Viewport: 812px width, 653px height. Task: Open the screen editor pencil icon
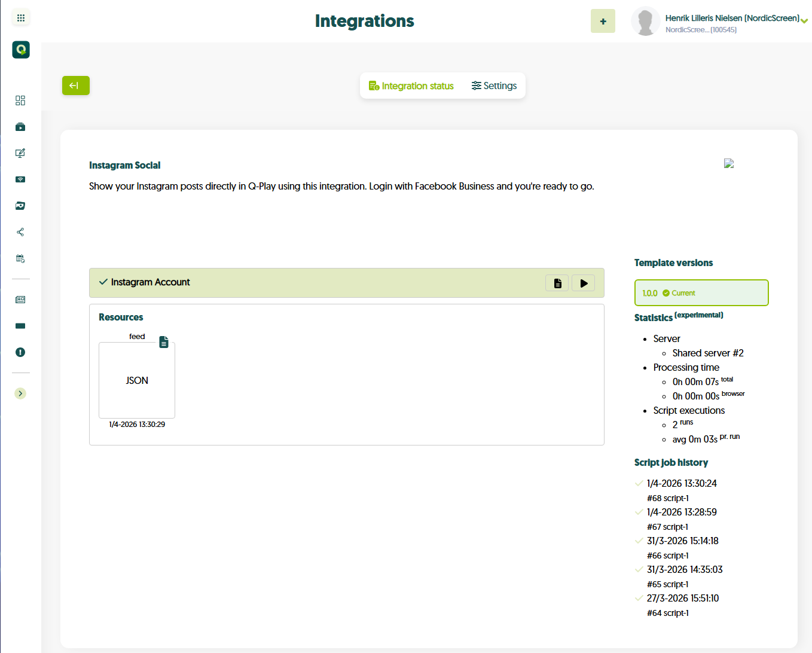[20, 153]
